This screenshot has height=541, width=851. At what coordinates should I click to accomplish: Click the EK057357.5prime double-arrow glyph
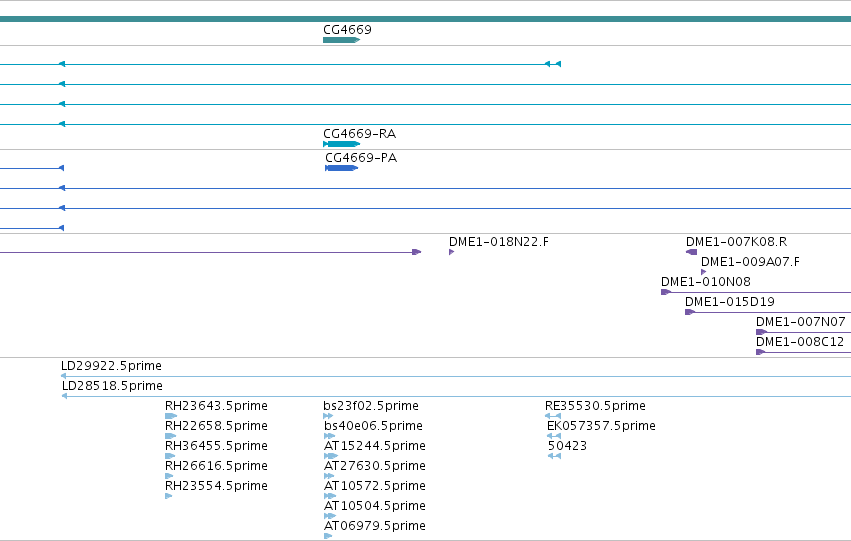[x=554, y=436]
